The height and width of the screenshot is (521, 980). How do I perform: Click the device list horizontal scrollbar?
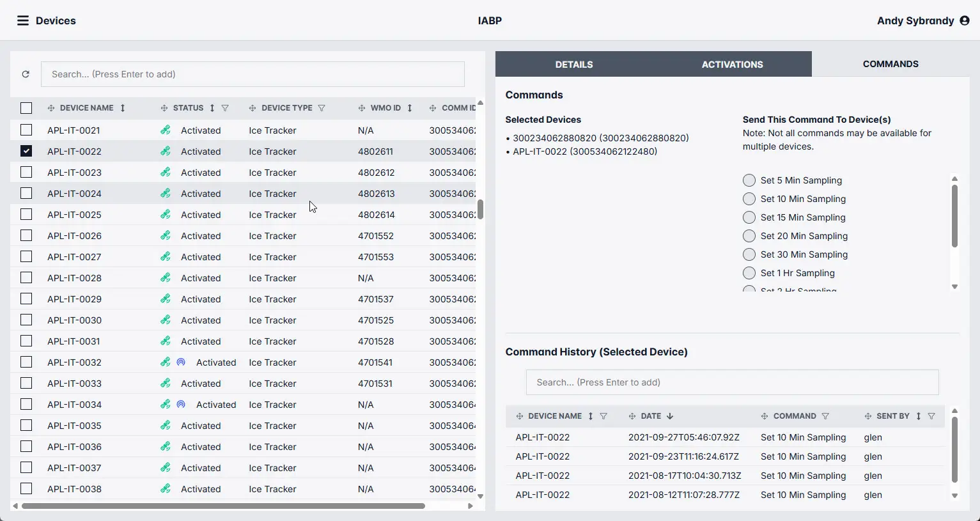223,506
